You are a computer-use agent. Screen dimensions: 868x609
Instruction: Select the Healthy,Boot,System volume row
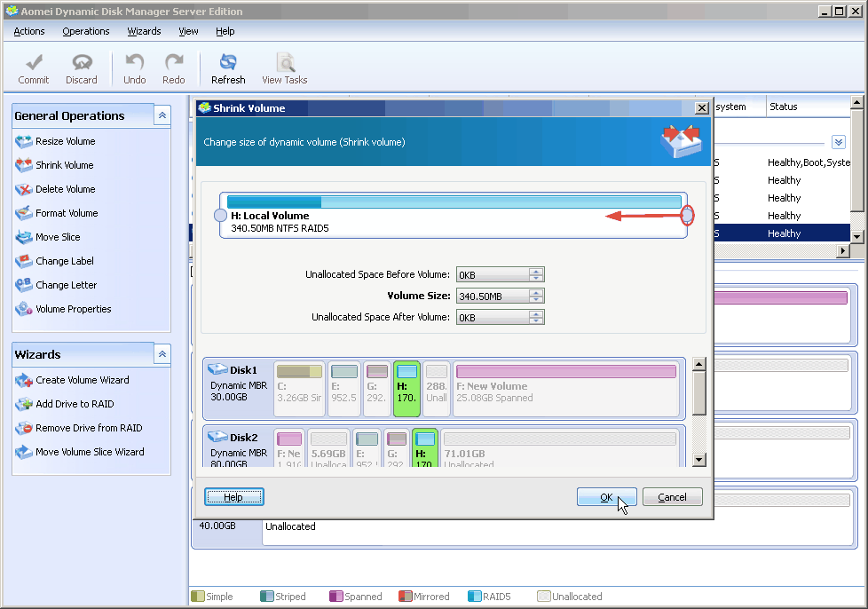(782, 162)
